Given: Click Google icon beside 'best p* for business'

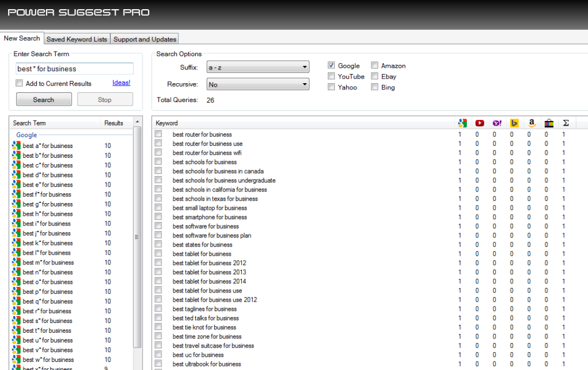Looking at the screenshot, I should coord(16,292).
